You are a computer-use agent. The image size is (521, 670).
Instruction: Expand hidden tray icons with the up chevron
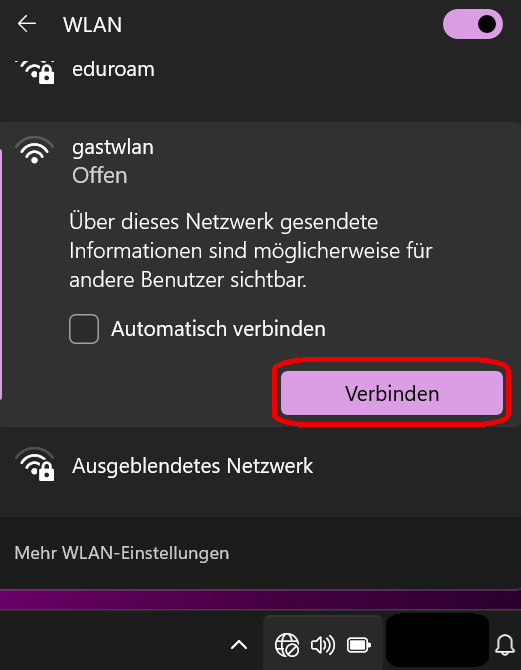click(x=239, y=644)
